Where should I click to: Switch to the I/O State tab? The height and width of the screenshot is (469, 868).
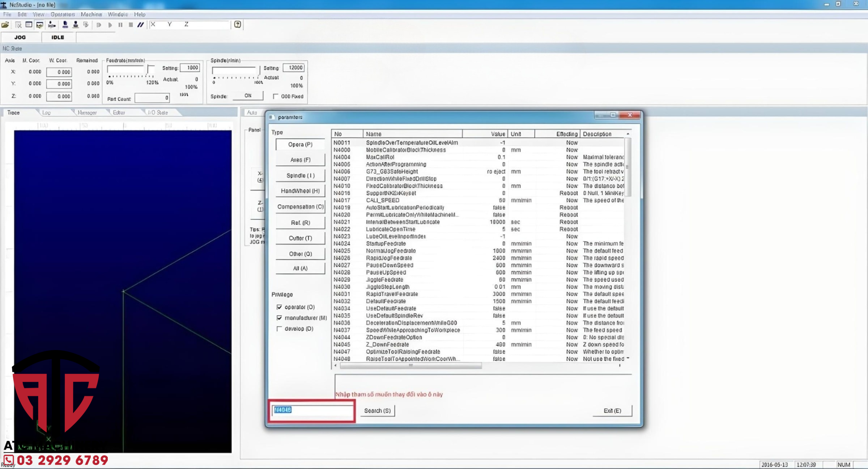157,113
